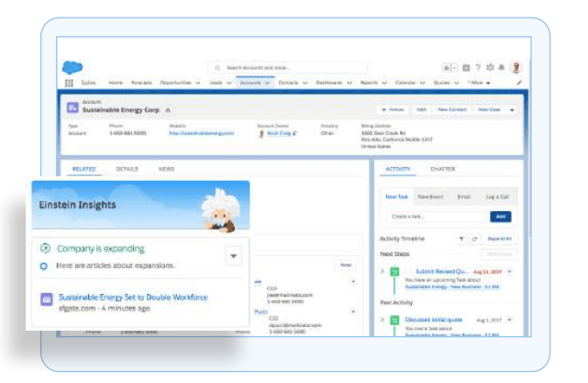This screenshot has height=383, width=588.
Task: Expand the Submit Revised Quote timeline item
Action: pyautogui.click(x=383, y=272)
